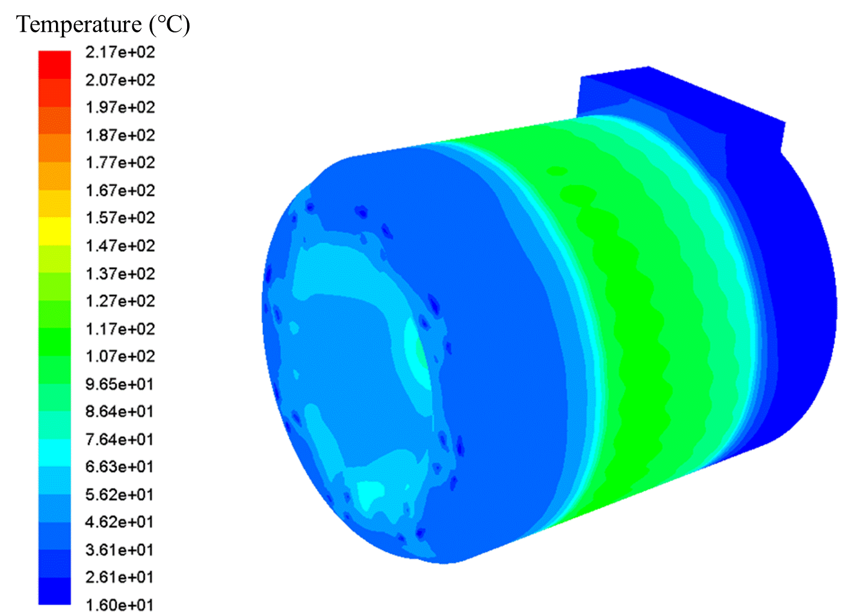Select the 1.97e+02 legend label
The height and width of the screenshot is (616, 846).
point(120,107)
